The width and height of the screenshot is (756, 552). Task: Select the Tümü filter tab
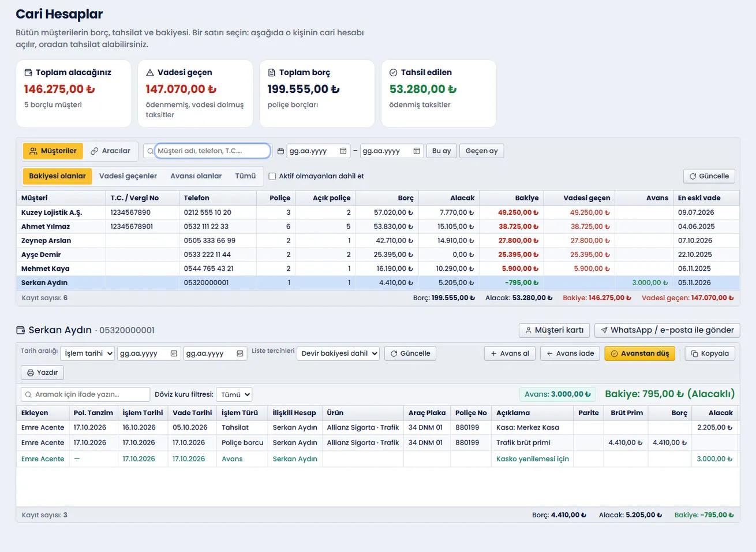(x=245, y=176)
